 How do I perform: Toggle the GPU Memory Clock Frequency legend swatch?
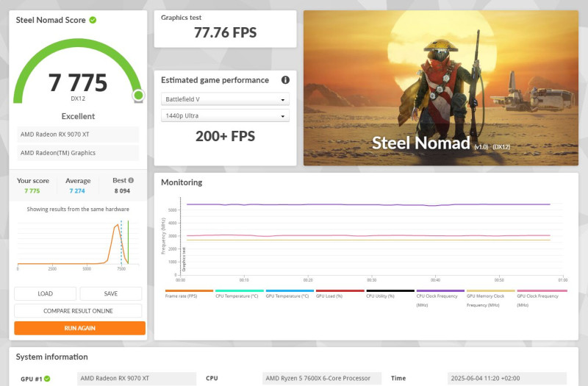tap(491, 290)
